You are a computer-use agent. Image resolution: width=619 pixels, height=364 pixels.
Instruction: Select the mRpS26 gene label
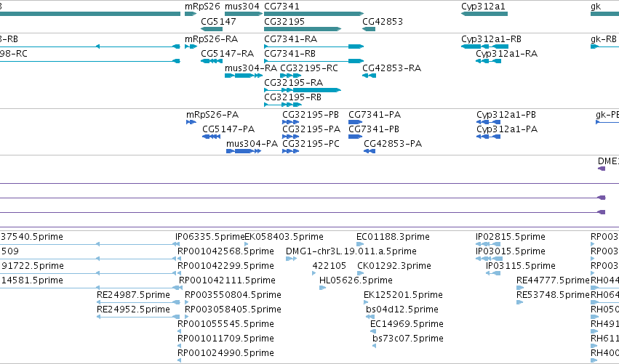[202, 7]
